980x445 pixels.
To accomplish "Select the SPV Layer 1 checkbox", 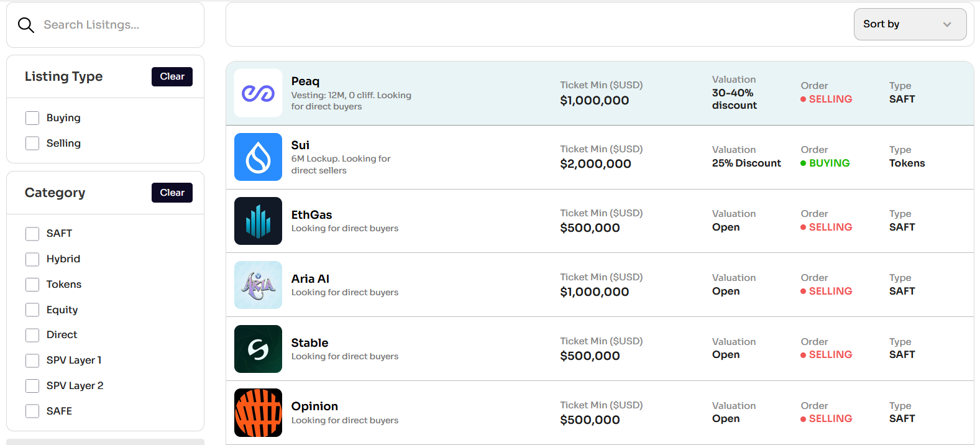I will pos(32,360).
